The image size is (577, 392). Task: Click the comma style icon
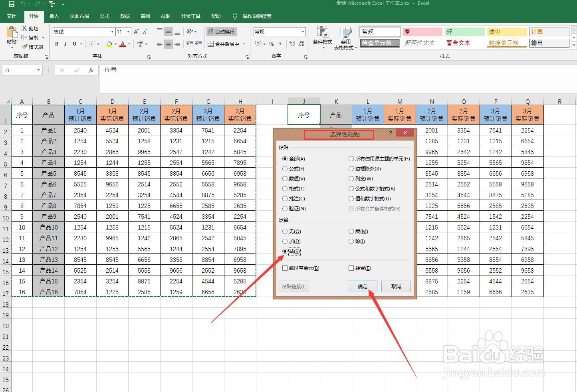(x=280, y=44)
